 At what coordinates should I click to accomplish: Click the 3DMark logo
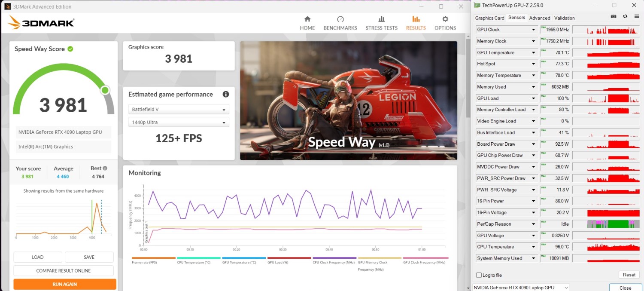pyautogui.click(x=41, y=23)
